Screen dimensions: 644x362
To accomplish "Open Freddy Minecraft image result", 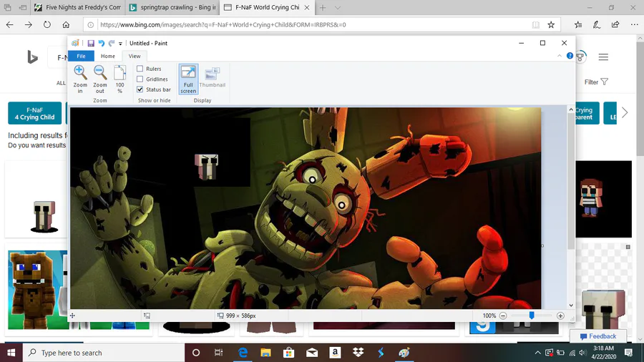I will (38, 290).
